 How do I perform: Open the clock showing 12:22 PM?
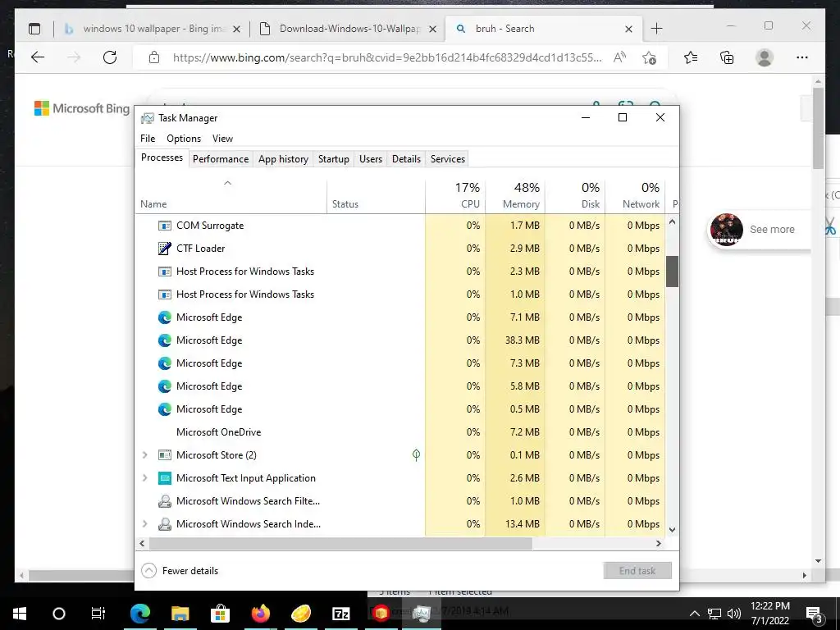[x=769, y=614]
